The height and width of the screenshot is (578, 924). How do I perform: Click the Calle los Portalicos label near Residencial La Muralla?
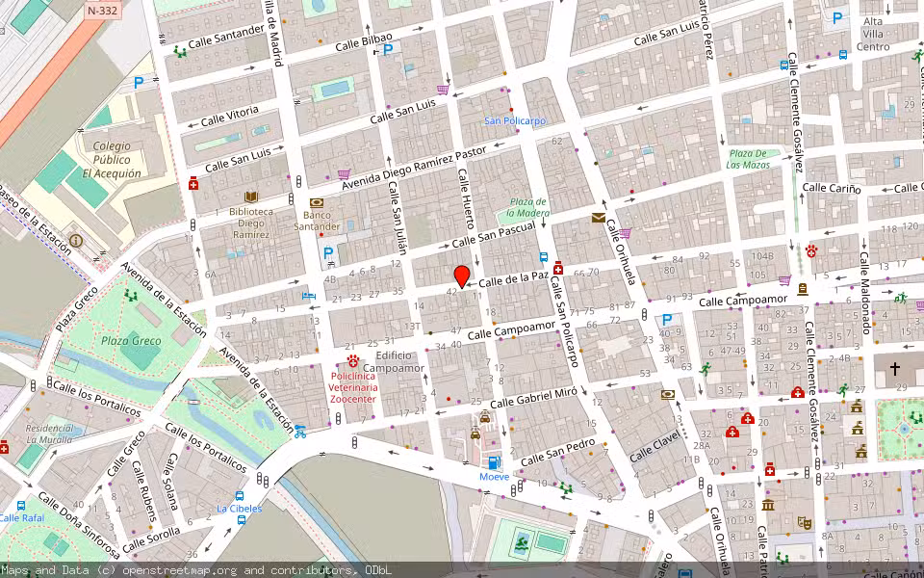(96, 398)
